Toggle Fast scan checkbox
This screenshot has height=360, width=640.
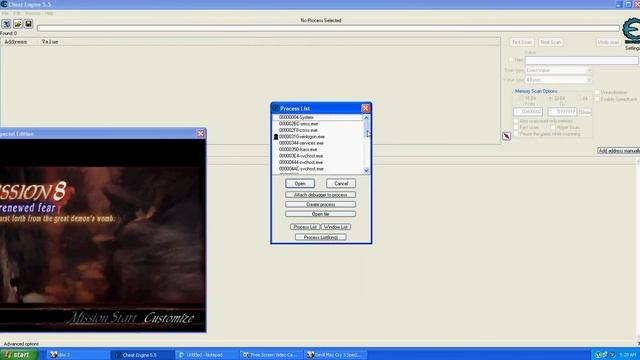tap(516, 127)
